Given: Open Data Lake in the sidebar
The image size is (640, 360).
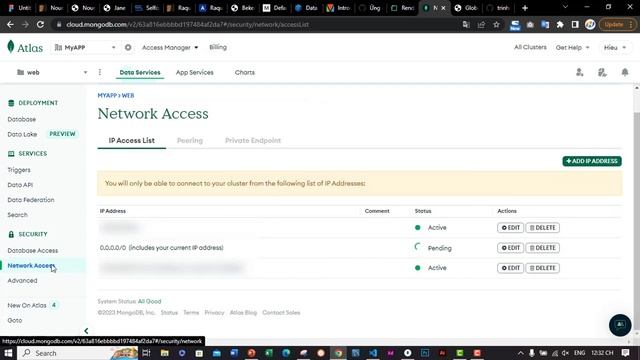Looking at the screenshot, I should coord(22,134).
